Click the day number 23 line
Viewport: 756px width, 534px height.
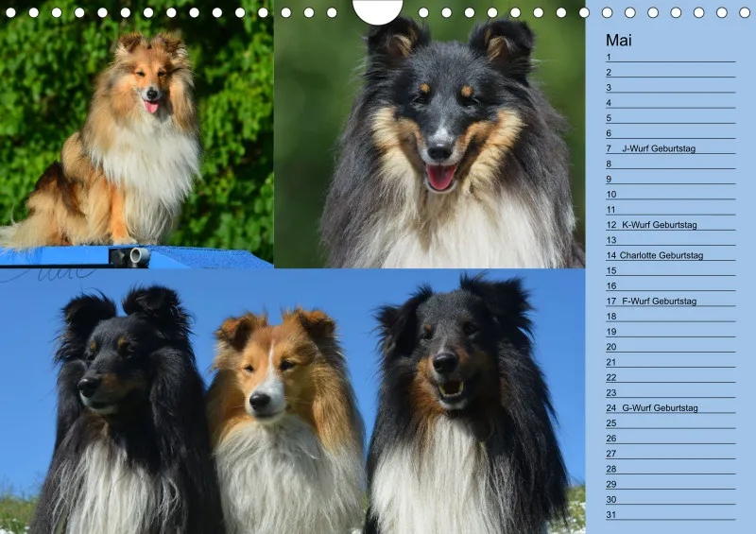670,392
